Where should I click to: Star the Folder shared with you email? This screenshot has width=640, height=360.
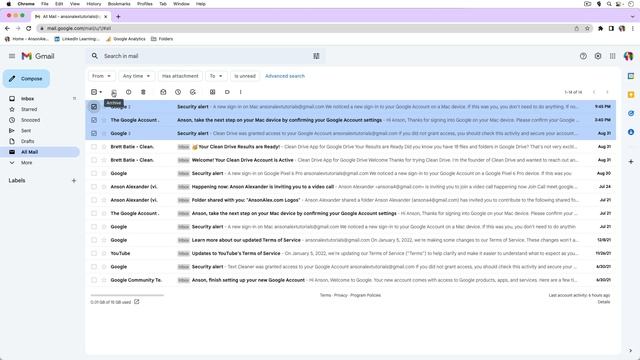tap(104, 200)
